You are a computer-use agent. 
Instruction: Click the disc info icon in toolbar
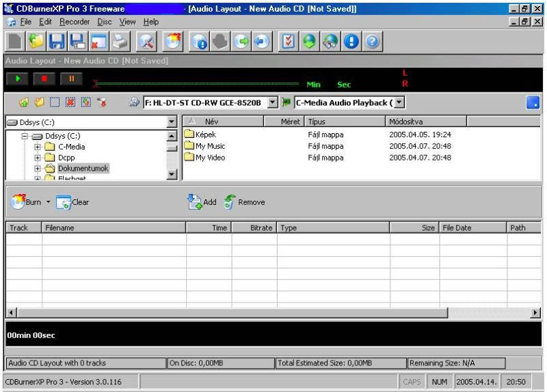click(x=201, y=42)
